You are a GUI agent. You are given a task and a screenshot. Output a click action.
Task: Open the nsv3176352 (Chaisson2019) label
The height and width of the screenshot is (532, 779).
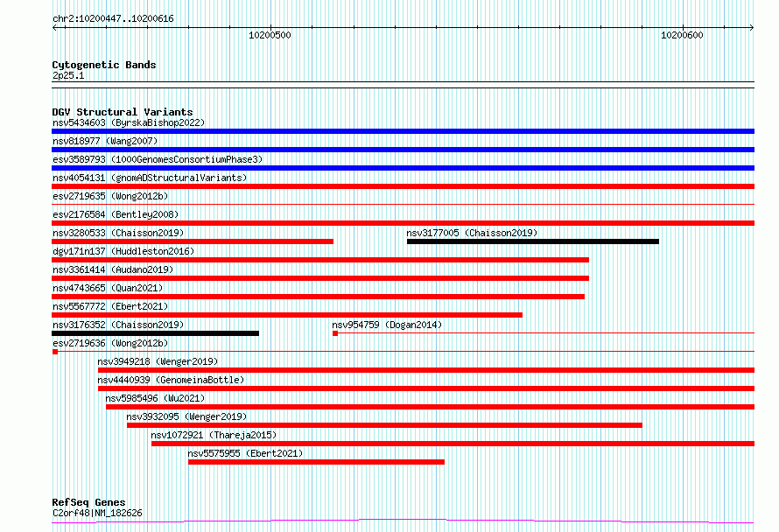coord(118,325)
